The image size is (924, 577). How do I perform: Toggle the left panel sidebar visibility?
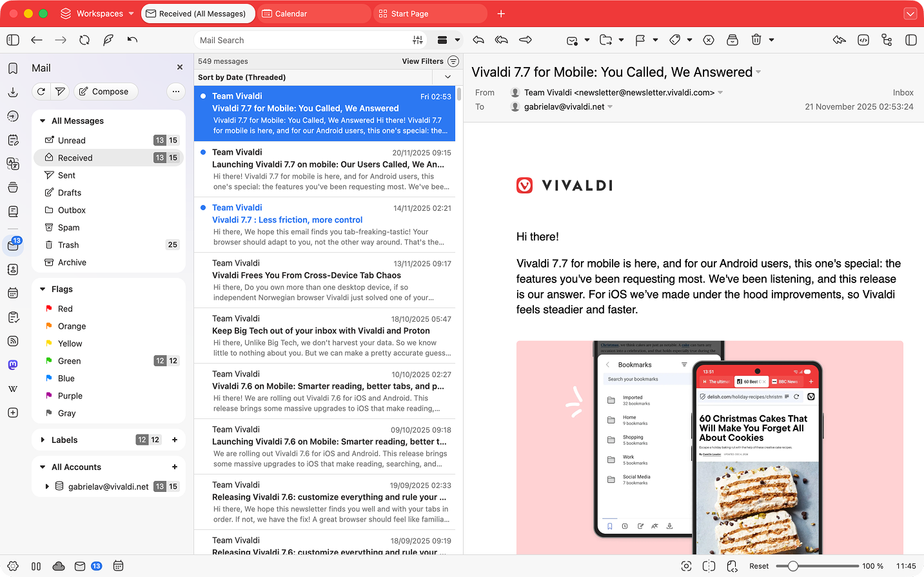[13, 40]
